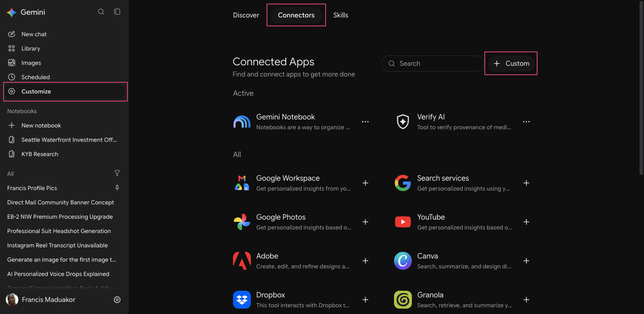The height and width of the screenshot is (314, 644).
Task: Open Images in the sidebar
Action: coord(64,63)
